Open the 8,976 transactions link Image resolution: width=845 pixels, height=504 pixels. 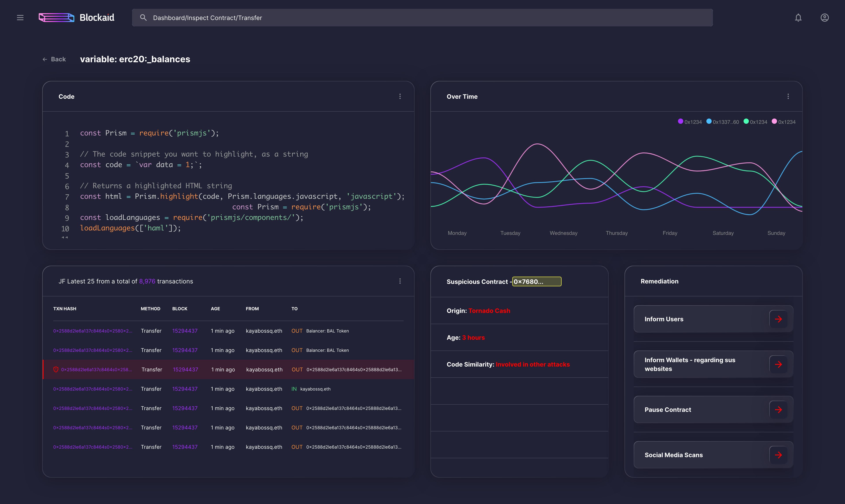click(x=147, y=281)
